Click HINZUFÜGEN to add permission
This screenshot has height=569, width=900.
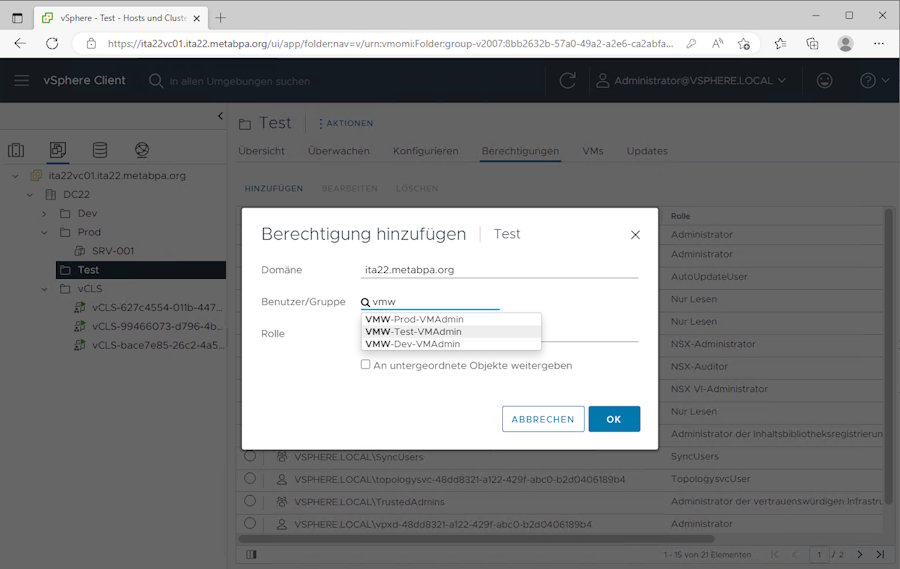(274, 188)
